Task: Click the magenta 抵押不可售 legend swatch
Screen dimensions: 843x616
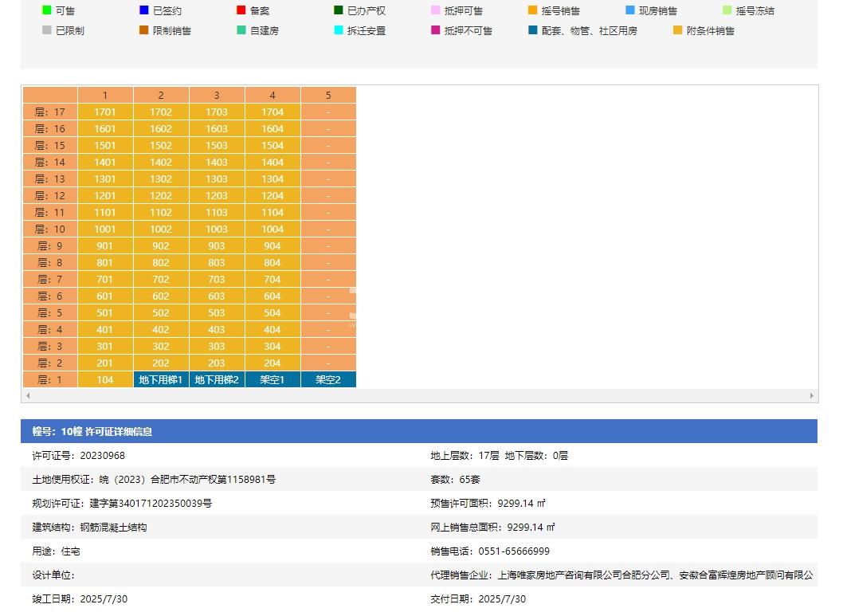Action: tap(436, 30)
